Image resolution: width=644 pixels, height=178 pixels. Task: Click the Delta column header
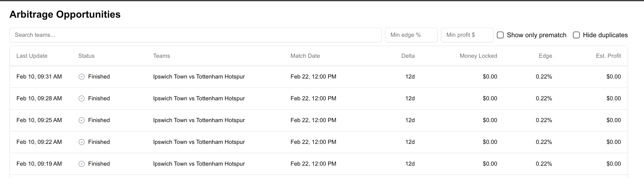[x=408, y=56]
